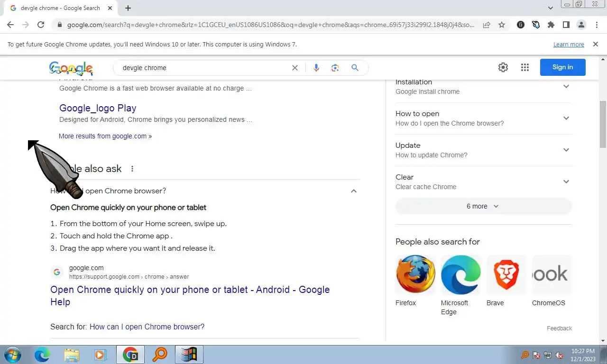This screenshot has height=364, width=607.
Task: Dismiss the Windows 7 update notice
Action: pos(595,44)
